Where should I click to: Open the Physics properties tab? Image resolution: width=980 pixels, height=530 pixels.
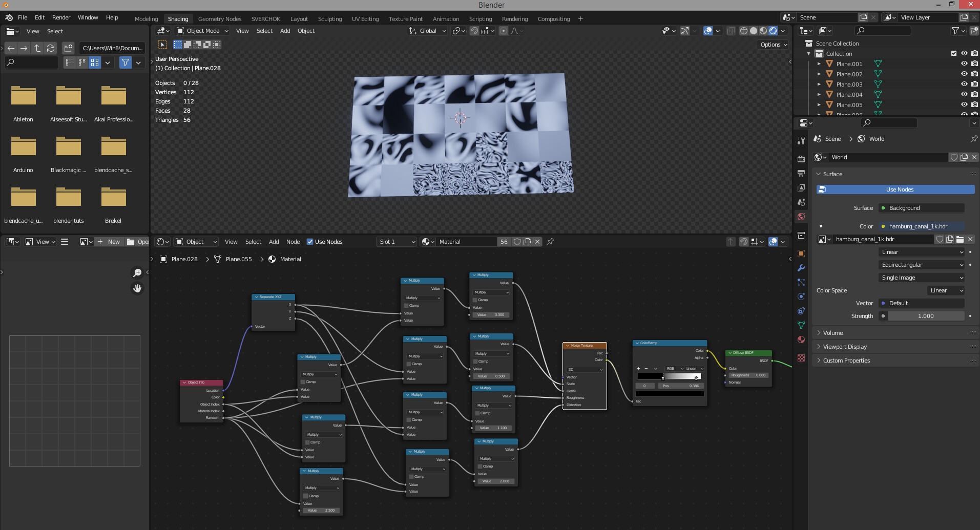pyautogui.click(x=801, y=296)
